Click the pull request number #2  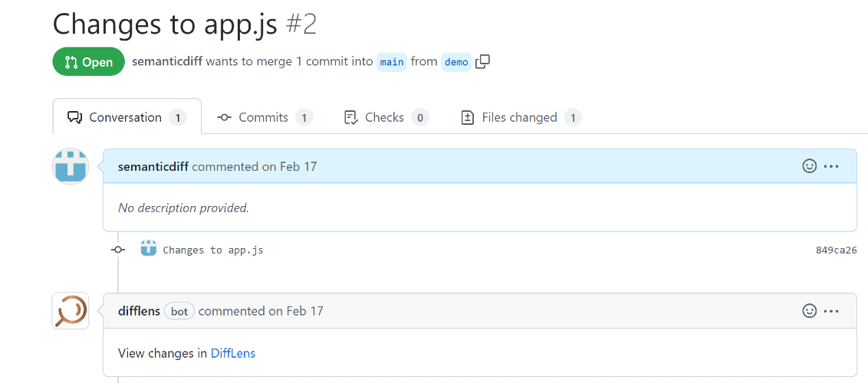[301, 24]
